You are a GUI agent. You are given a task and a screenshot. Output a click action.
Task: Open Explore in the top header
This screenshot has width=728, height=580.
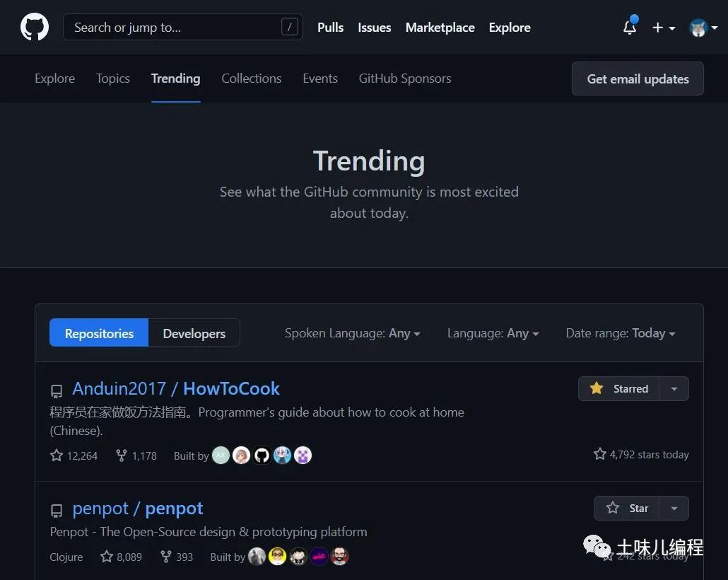click(510, 28)
